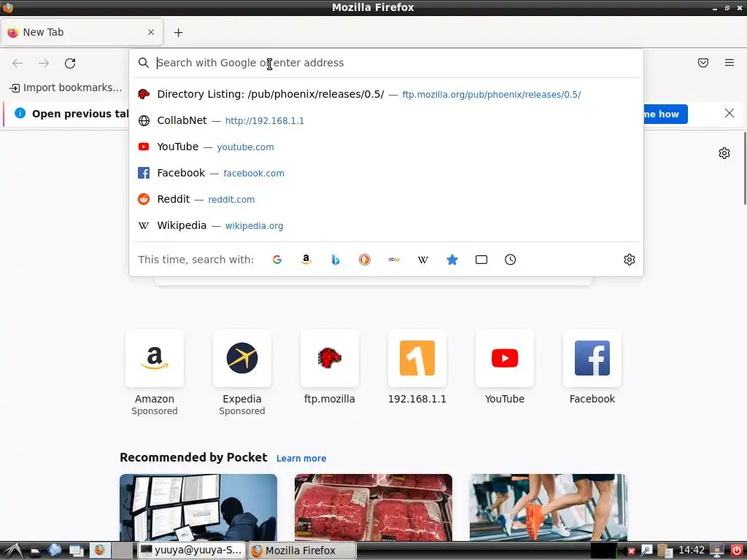This screenshot has height=560, width=747.
Task: Open the Firefox hamburger application menu
Action: click(x=729, y=63)
